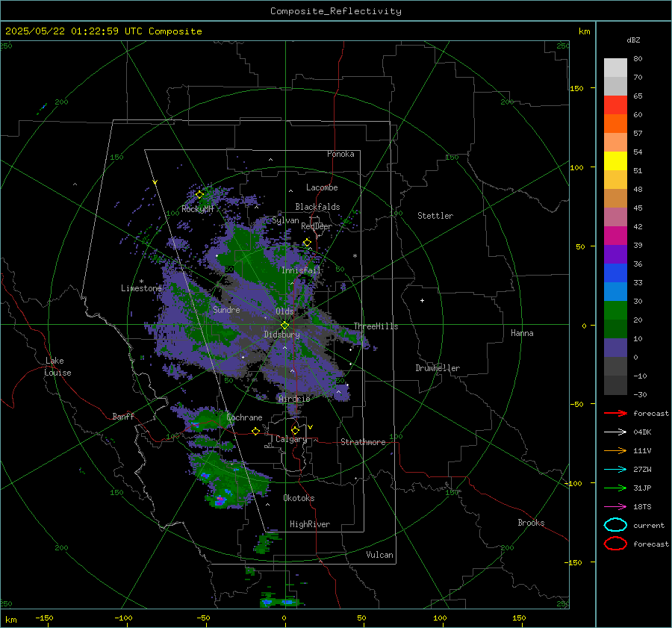Click the km unit label at bottom left

pyautogui.click(x=11, y=620)
